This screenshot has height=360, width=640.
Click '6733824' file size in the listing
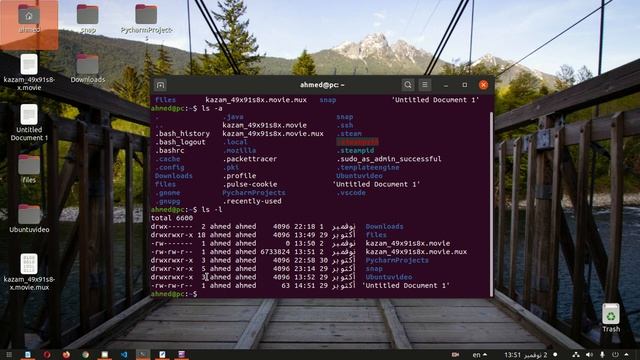tap(275, 251)
